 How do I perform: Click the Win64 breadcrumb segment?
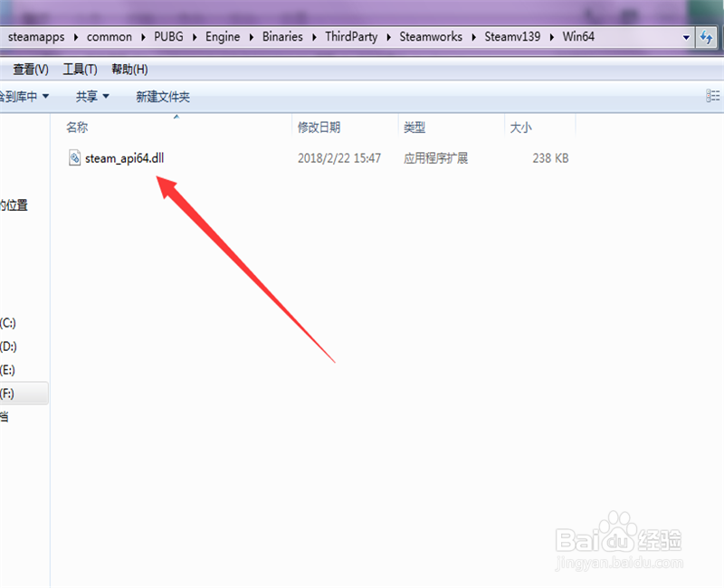[x=578, y=37]
